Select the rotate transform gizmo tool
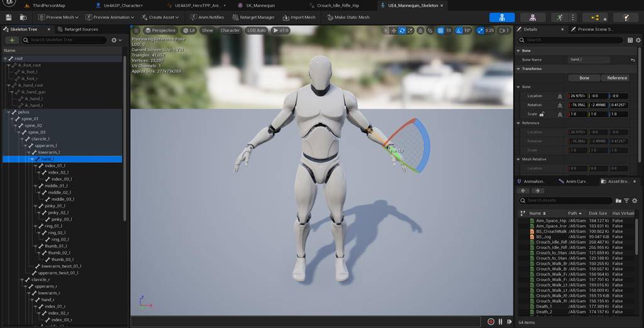644x328 pixels. [402, 30]
